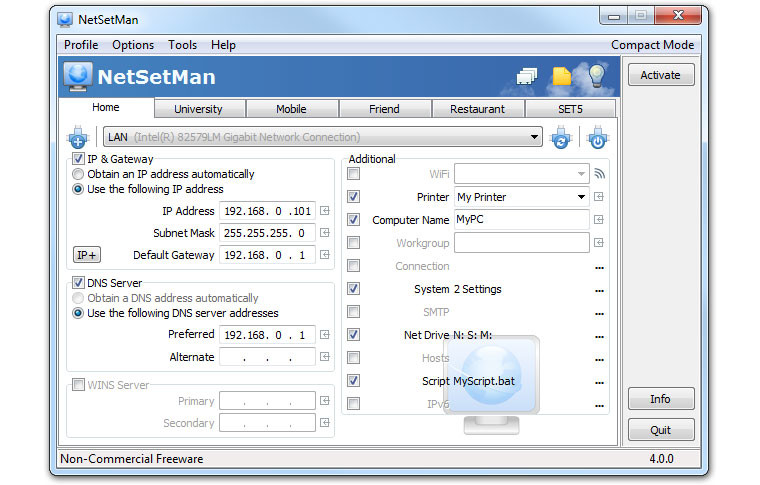Click the WiFi signal icon
Viewport: 760px width, 485px height.
coord(600,174)
